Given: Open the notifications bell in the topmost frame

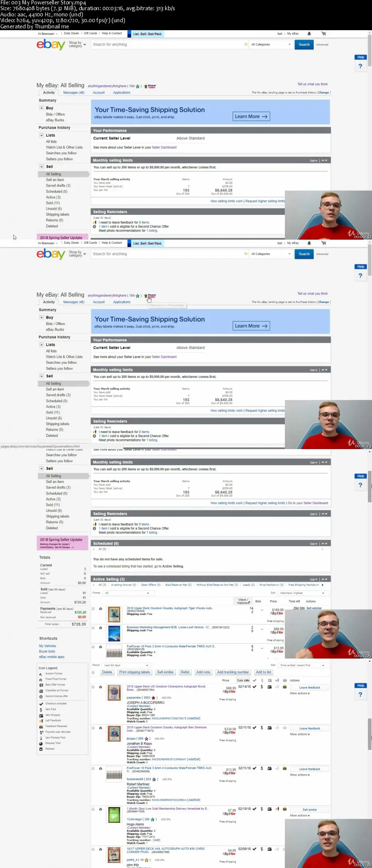Looking at the screenshot, I should point(309,33).
